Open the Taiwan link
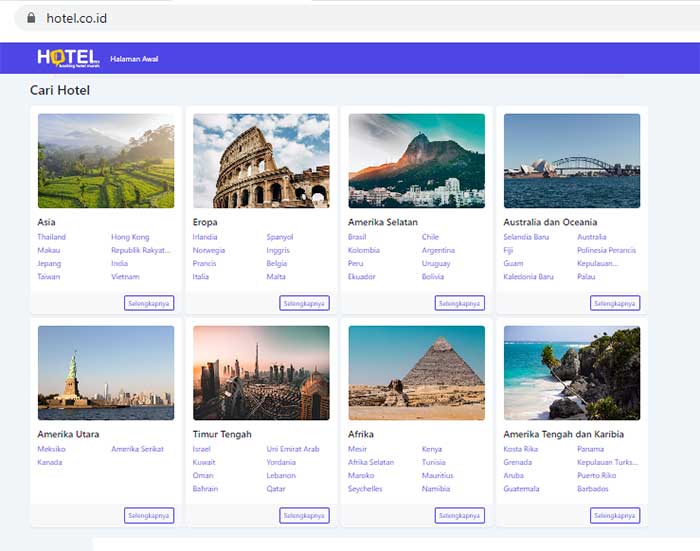Screen dimensions: 700x551 tap(49, 276)
